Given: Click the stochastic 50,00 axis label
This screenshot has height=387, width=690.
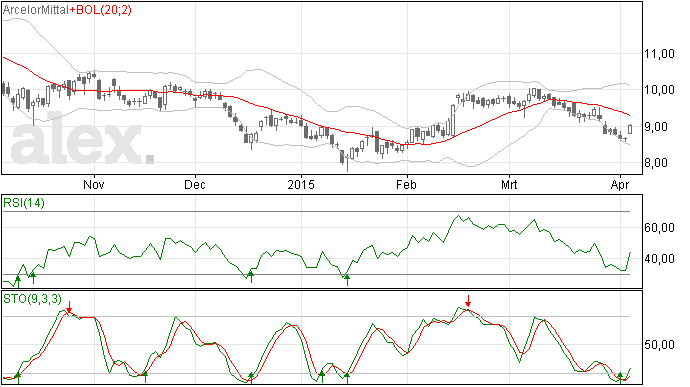Looking at the screenshot, I should point(659,344).
